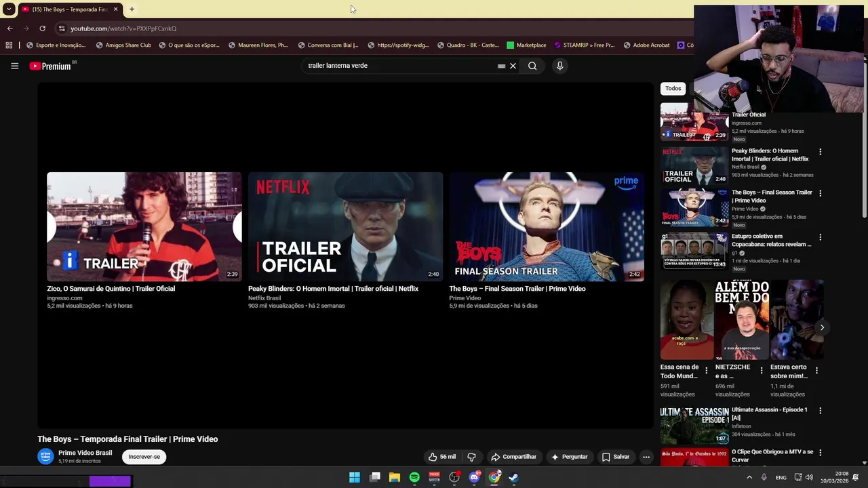Clear the search box text

(x=513, y=66)
